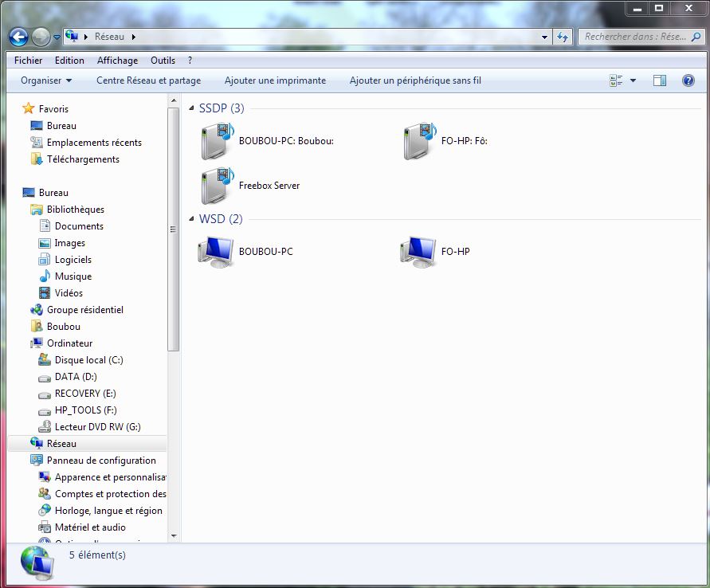Click the magnifier search icon
The image size is (710, 588).
point(696,37)
